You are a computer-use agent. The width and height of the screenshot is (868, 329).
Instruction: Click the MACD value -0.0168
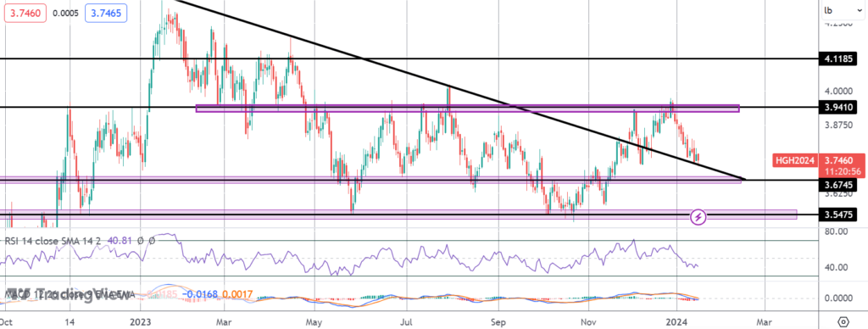tap(199, 296)
